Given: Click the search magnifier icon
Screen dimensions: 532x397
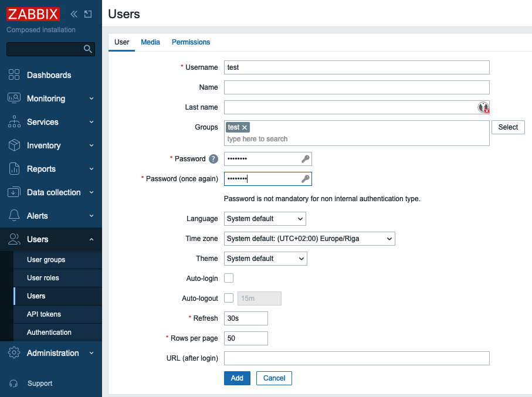Looking at the screenshot, I should (x=88, y=49).
